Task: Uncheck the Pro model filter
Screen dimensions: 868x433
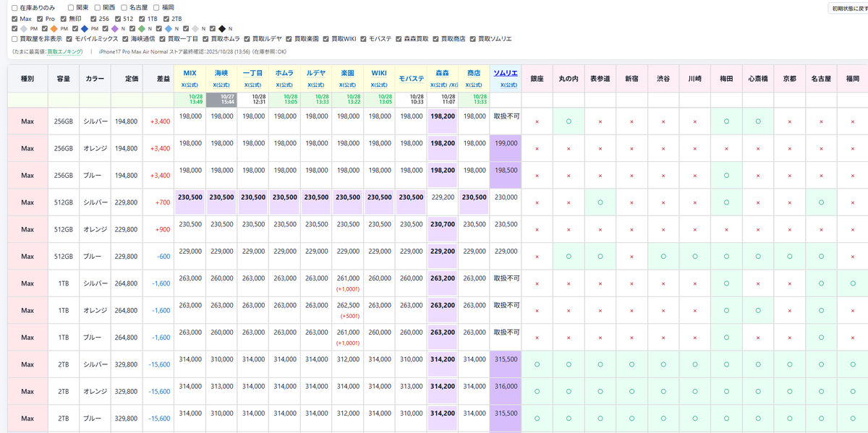Action: (39, 19)
